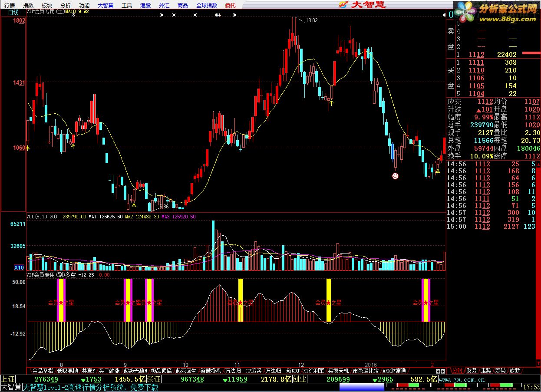This screenshot has height=392, width=541.
Task: Open the 全球指数 menu
Action: point(207,5)
